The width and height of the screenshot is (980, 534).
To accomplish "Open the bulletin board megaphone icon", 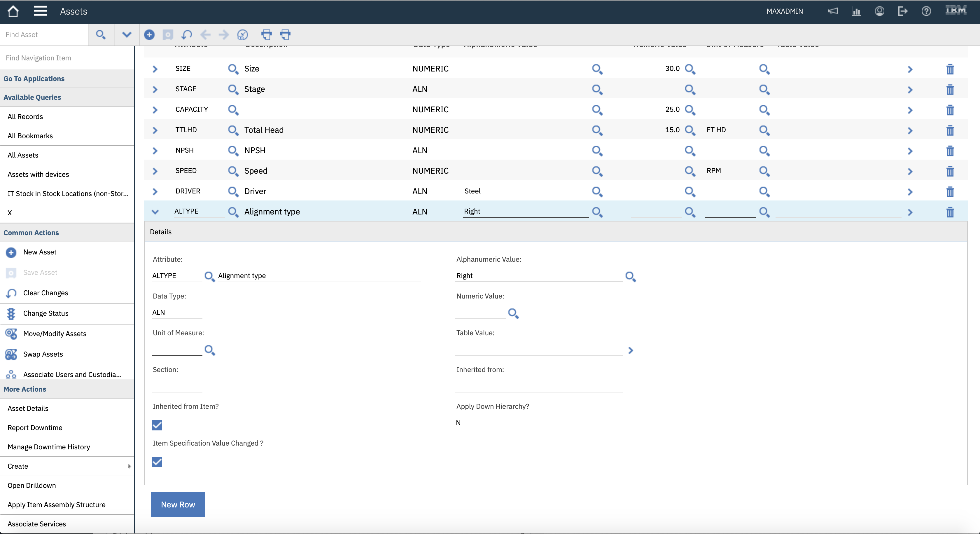I will point(833,11).
